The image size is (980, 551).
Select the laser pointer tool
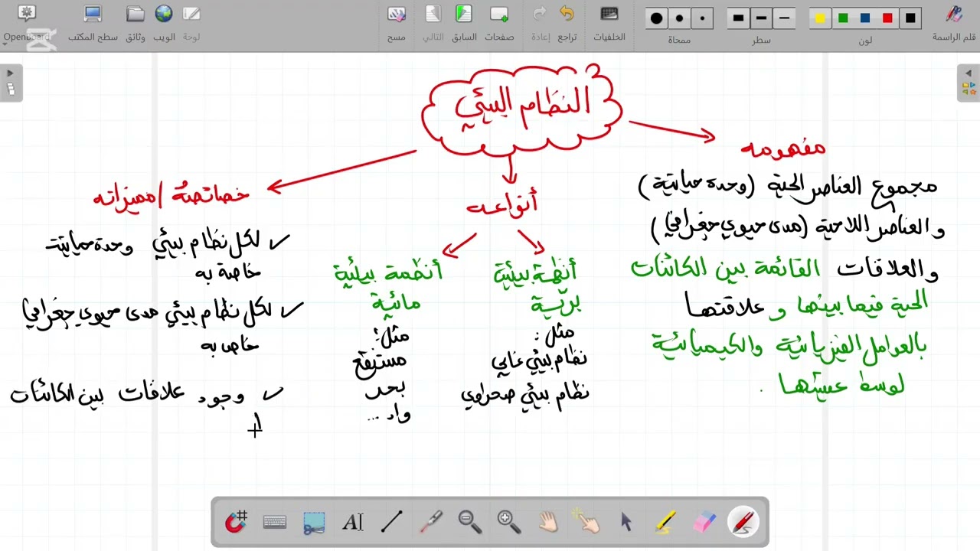pos(431,522)
